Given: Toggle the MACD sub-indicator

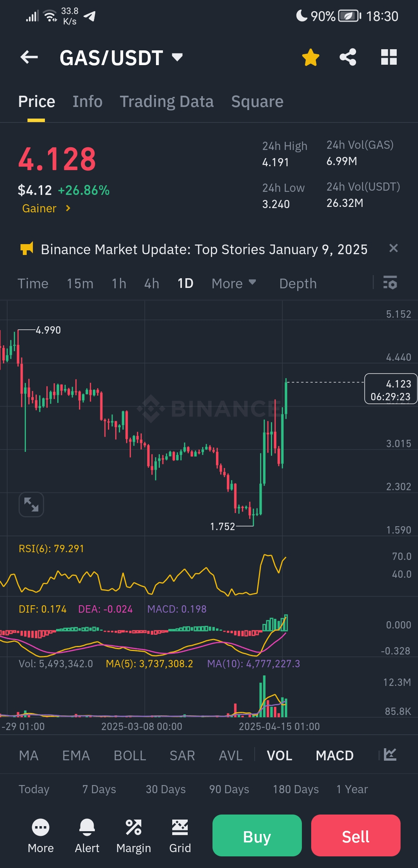Looking at the screenshot, I should tap(334, 756).
